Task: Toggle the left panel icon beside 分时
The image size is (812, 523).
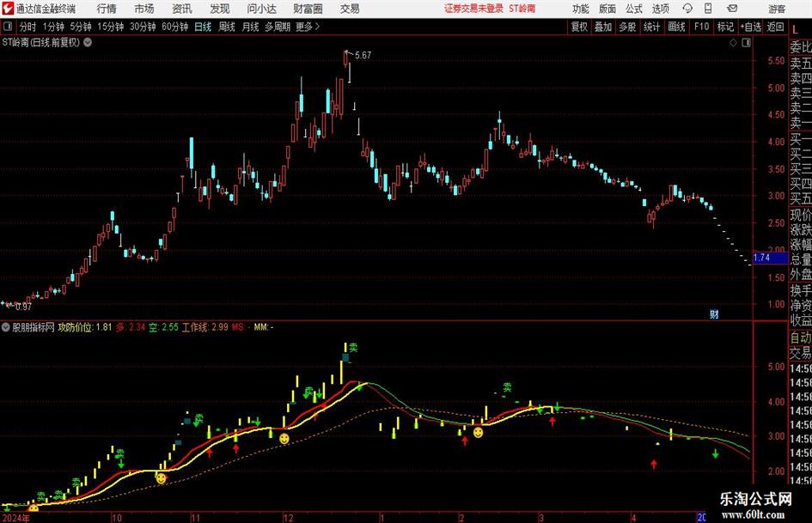Action: (x=8, y=27)
